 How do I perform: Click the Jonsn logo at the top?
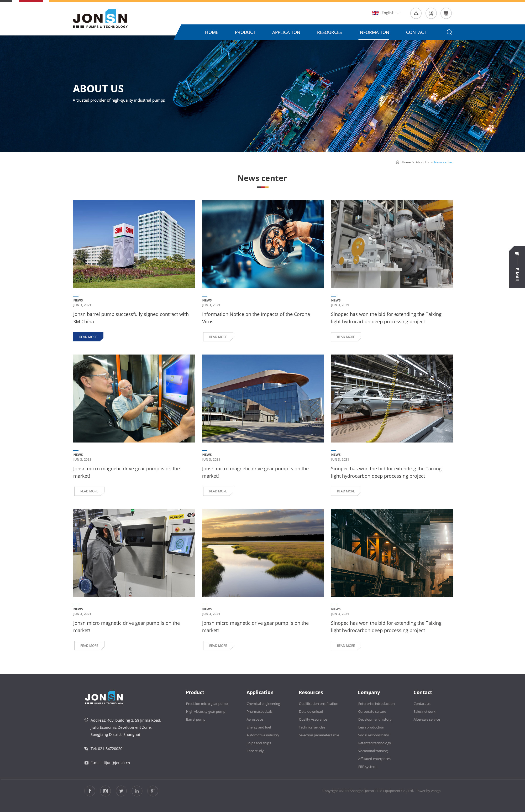(x=100, y=19)
